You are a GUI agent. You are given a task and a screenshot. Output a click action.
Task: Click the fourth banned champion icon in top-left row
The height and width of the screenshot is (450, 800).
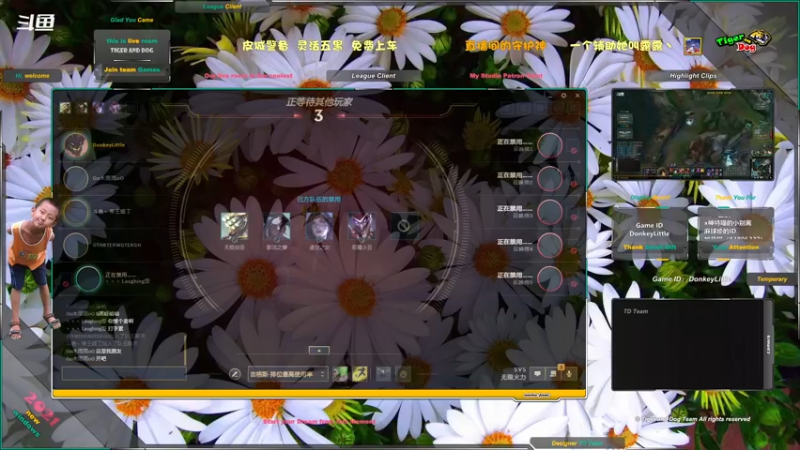pyautogui.click(x=115, y=108)
